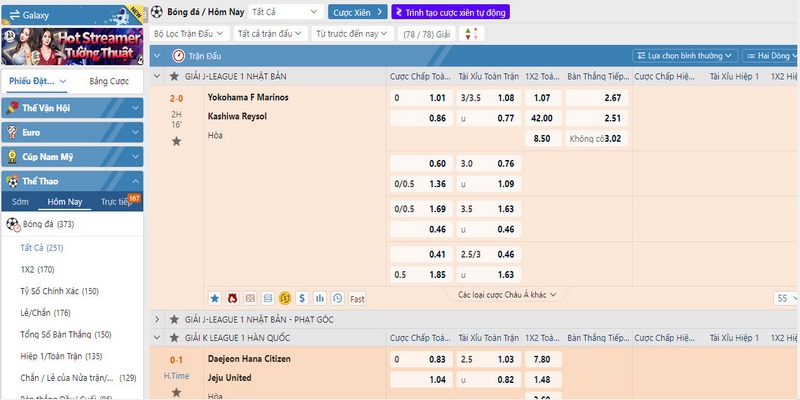
Task: Select the Trực tiếp tab
Action: [x=118, y=202]
